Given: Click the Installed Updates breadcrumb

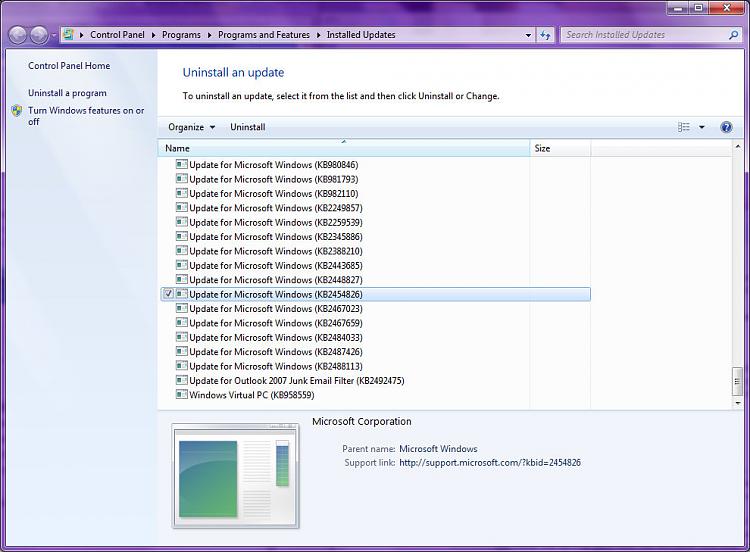Looking at the screenshot, I should (x=361, y=35).
